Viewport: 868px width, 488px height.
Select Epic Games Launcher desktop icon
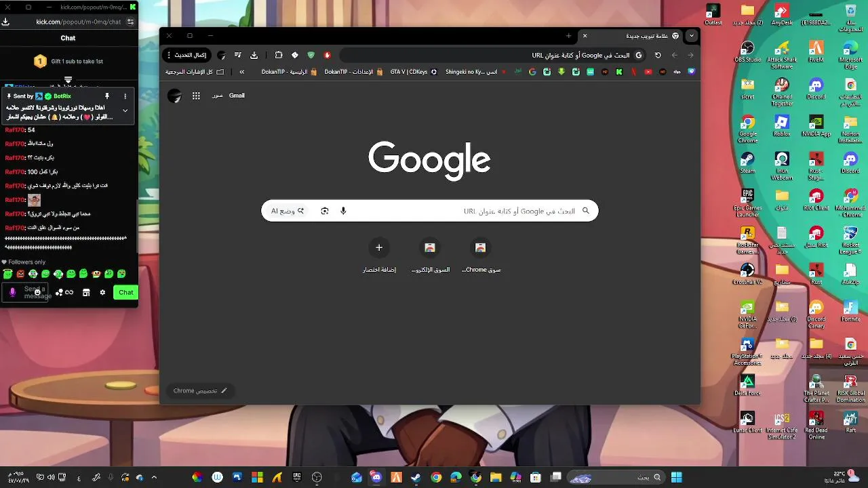point(747,203)
